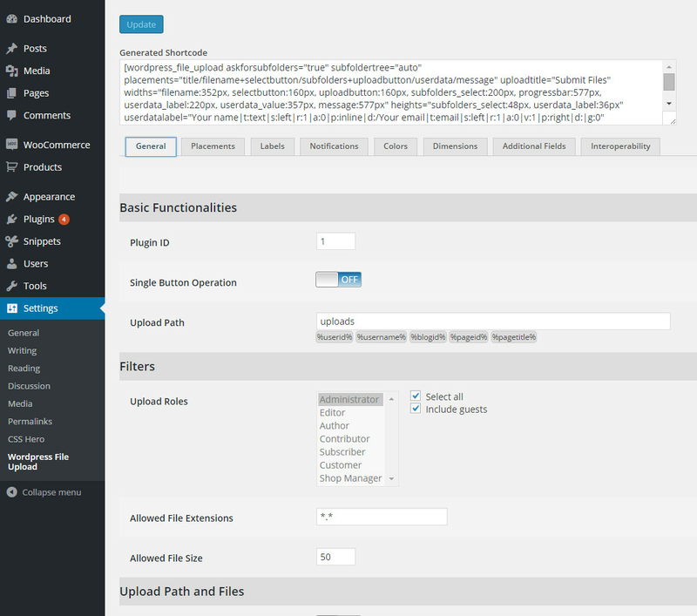Open the Permalinks settings link
Screen dimensions: 697x616
[x=30, y=422]
